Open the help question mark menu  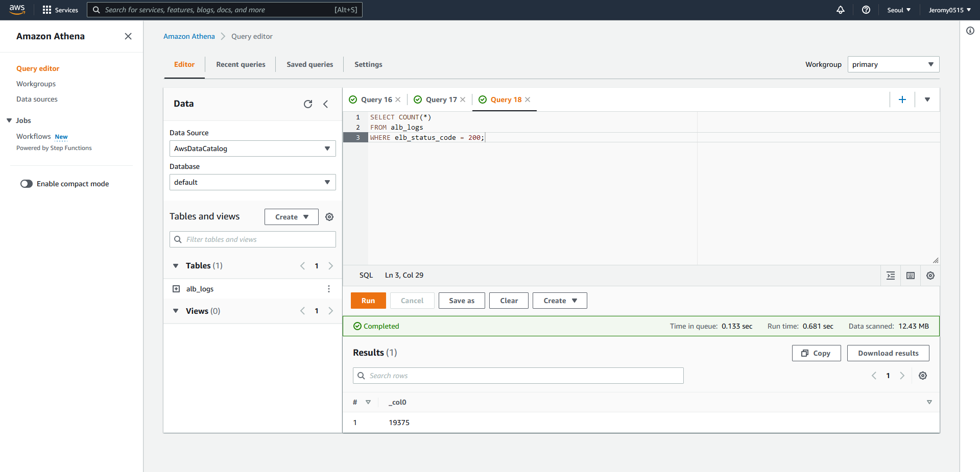coord(866,10)
